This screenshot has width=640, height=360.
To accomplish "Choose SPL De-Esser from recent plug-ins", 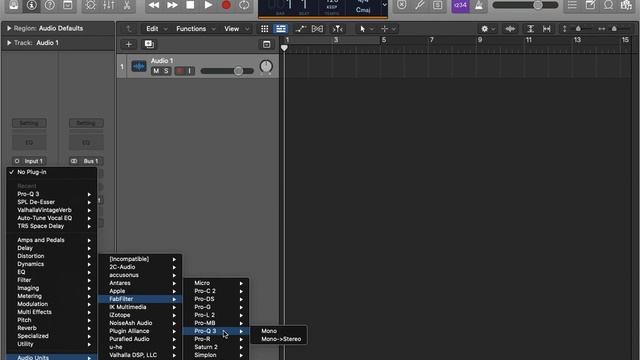I will click(x=51, y=202).
